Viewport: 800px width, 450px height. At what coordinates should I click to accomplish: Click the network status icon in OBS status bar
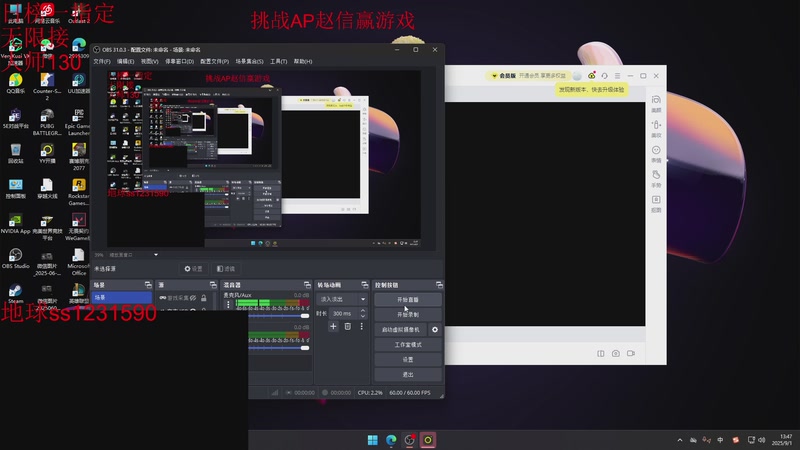coord(275,392)
